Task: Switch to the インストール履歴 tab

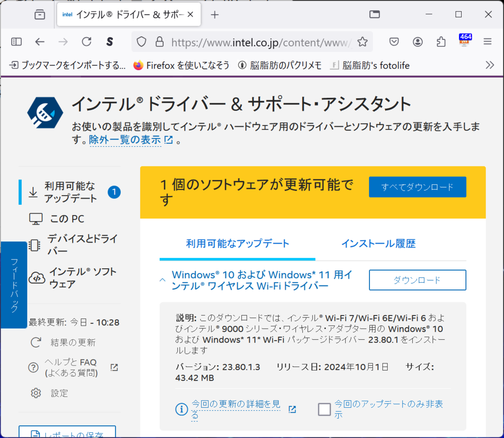Action: (379, 243)
